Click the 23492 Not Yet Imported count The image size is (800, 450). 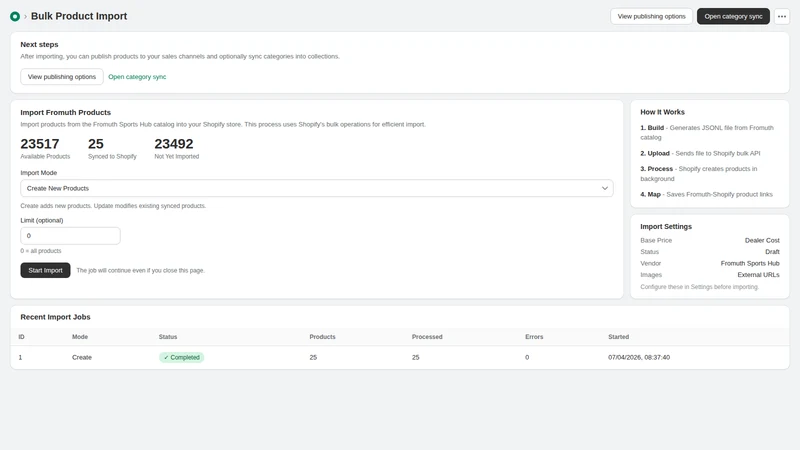(x=174, y=144)
